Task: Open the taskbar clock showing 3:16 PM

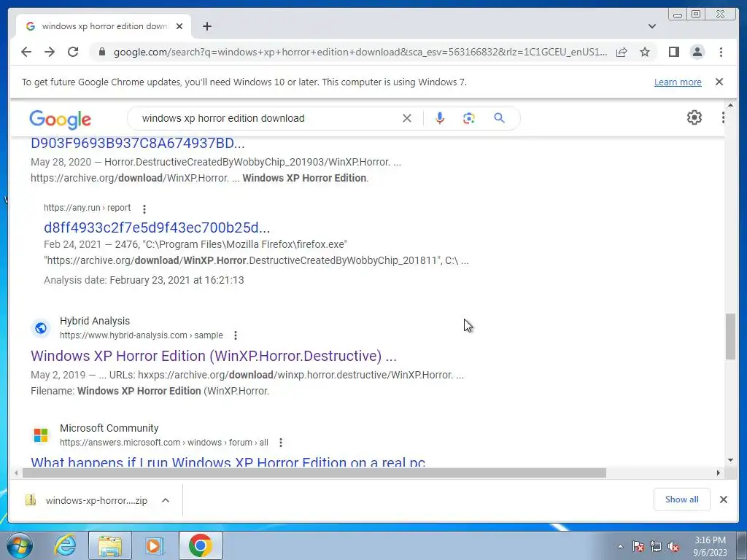Action: [710, 546]
